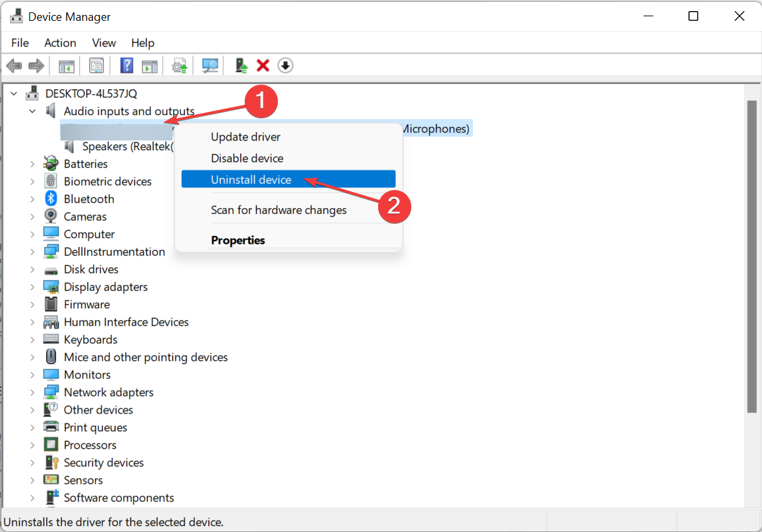The height and width of the screenshot is (532, 762).
Task: Click the Enable device toolbar icon
Action: click(x=241, y=66)
